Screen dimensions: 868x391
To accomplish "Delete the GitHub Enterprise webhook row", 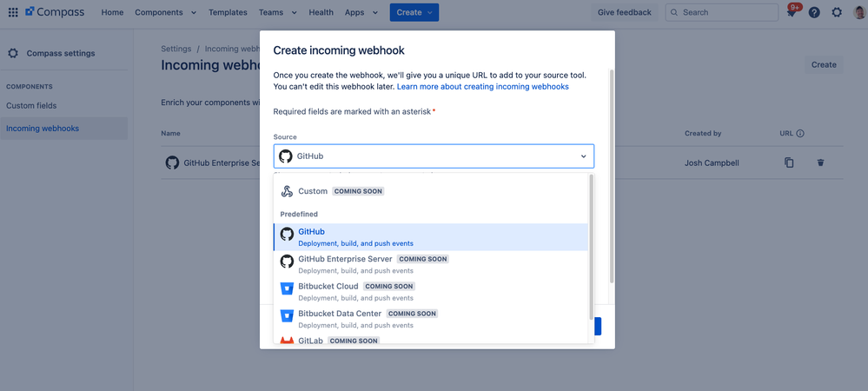I will [820, 162].
